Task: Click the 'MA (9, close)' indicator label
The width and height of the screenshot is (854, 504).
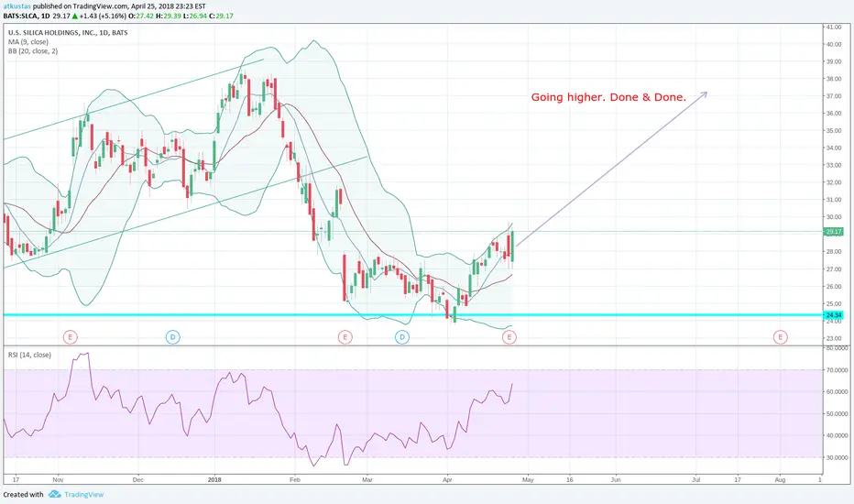Action: click(x=27, y=42)
